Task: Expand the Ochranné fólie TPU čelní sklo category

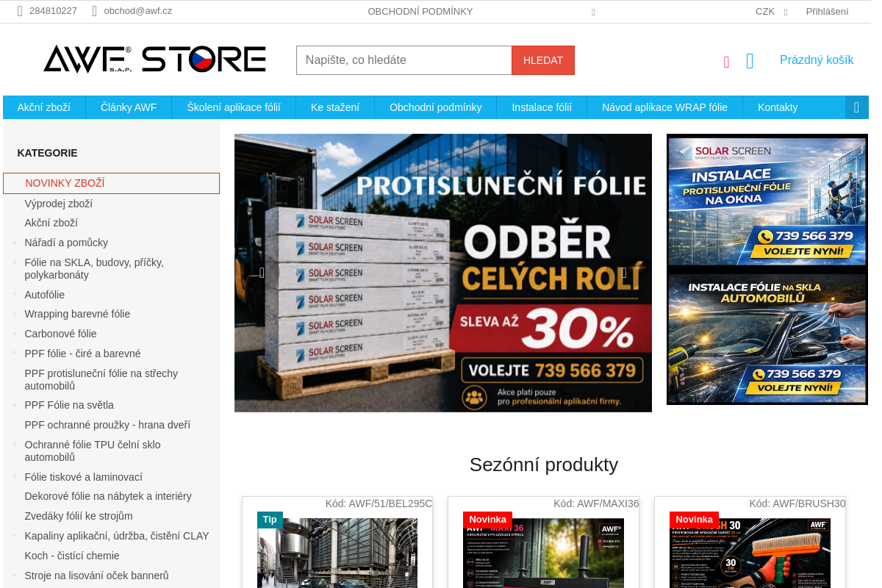Action: click(x=14, y=445)
